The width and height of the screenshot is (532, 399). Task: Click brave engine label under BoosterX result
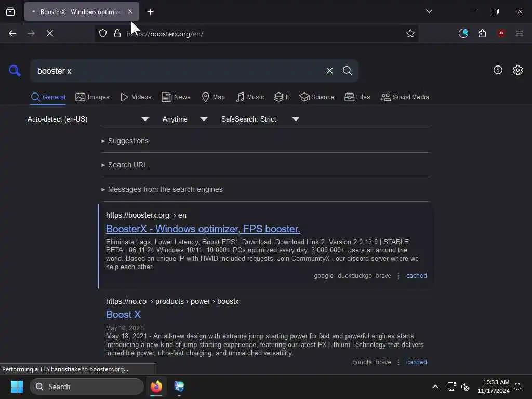point(383,276)
